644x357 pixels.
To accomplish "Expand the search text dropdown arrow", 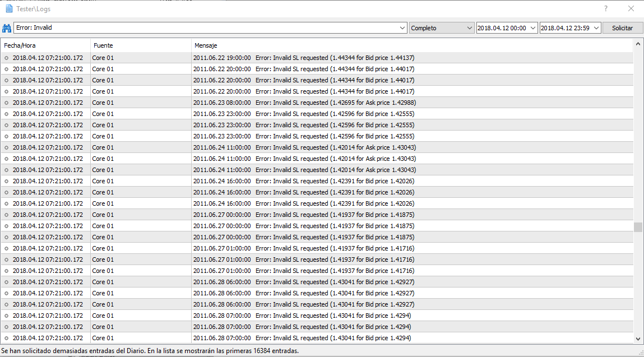I will (402, 28).
